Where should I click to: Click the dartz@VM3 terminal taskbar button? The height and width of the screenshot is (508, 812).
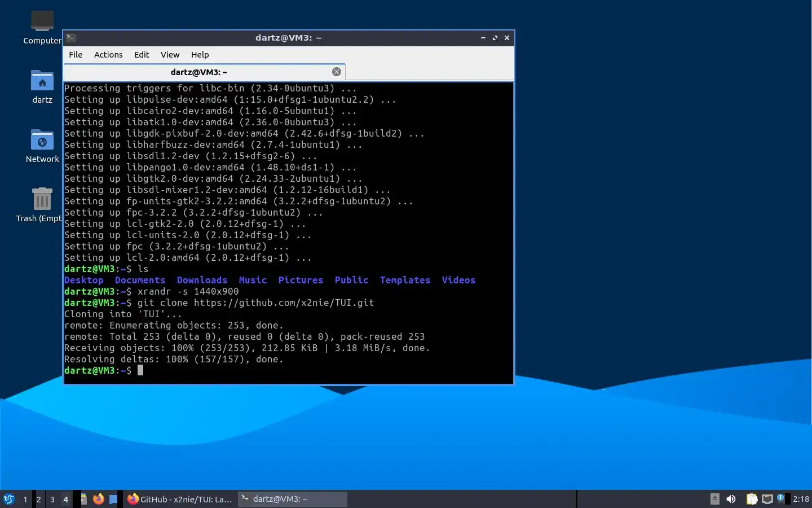[292, 499]
